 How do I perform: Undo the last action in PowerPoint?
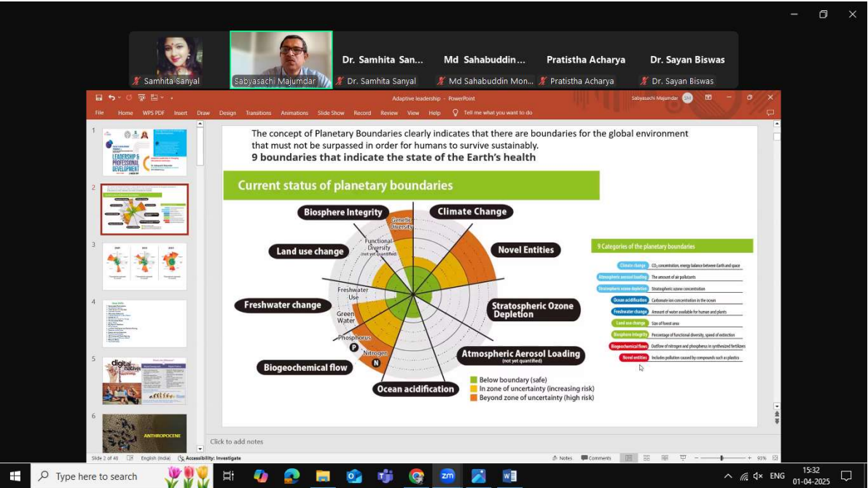pyautogui.click(x=112, y=98)
